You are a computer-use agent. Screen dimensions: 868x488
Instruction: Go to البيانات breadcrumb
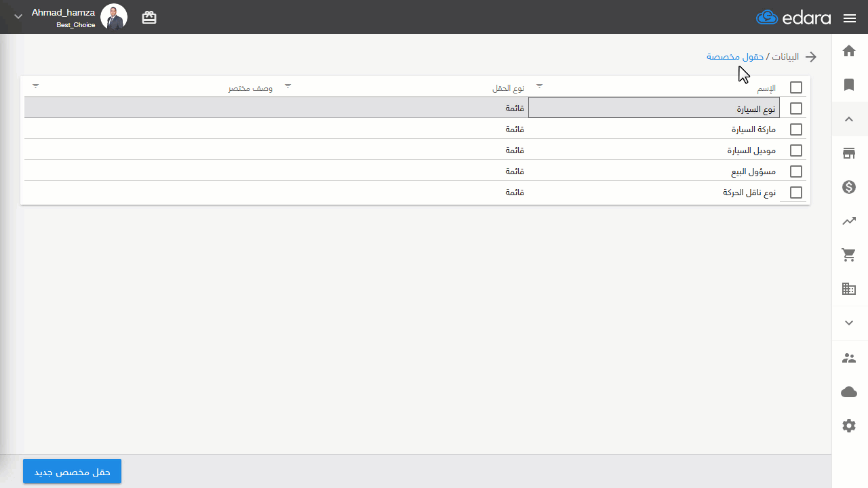coord(785,57)
